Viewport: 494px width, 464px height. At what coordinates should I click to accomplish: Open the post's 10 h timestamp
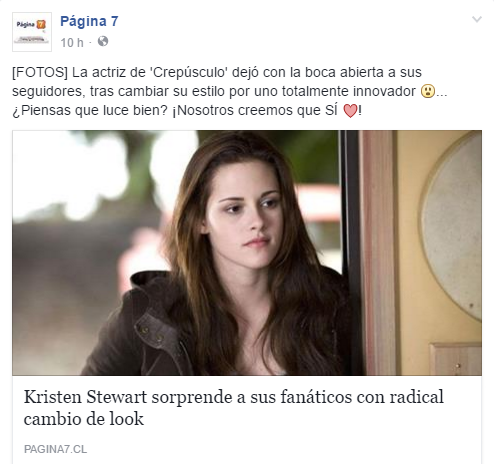click(72, 43)
